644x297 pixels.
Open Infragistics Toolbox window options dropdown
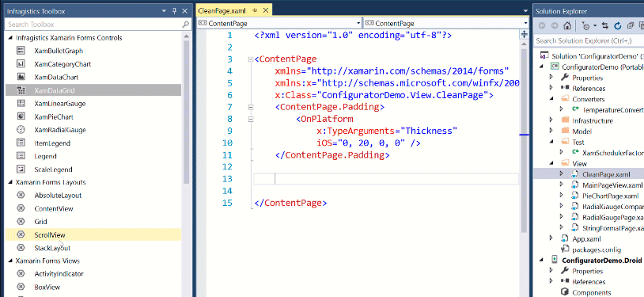pyautogui.click(x=164, y=11)
